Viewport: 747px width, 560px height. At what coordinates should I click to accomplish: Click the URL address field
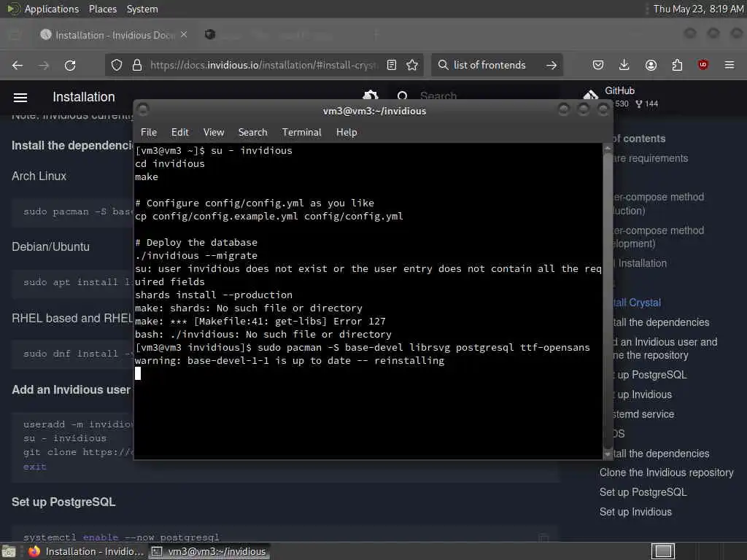[x=264, y=65]
